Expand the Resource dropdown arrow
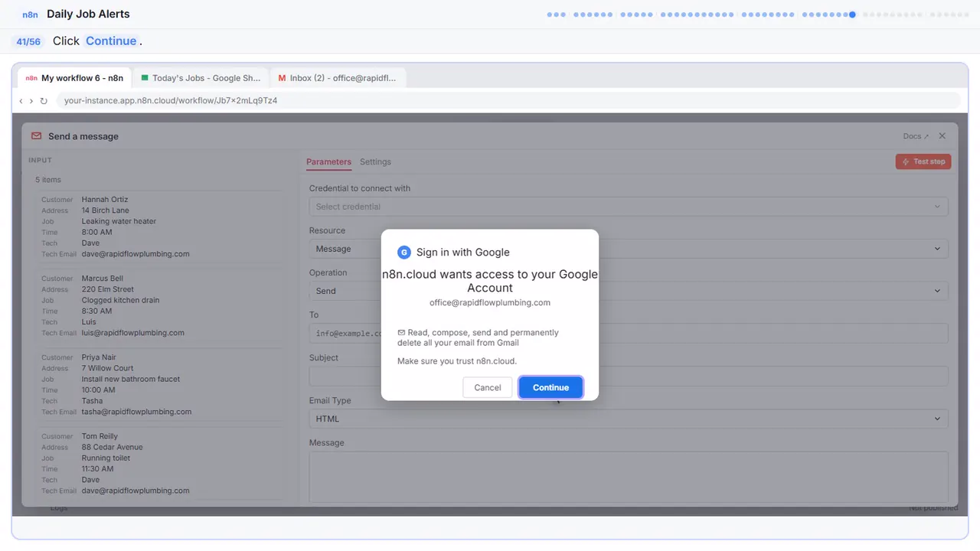980x551 pixels. 937,249
